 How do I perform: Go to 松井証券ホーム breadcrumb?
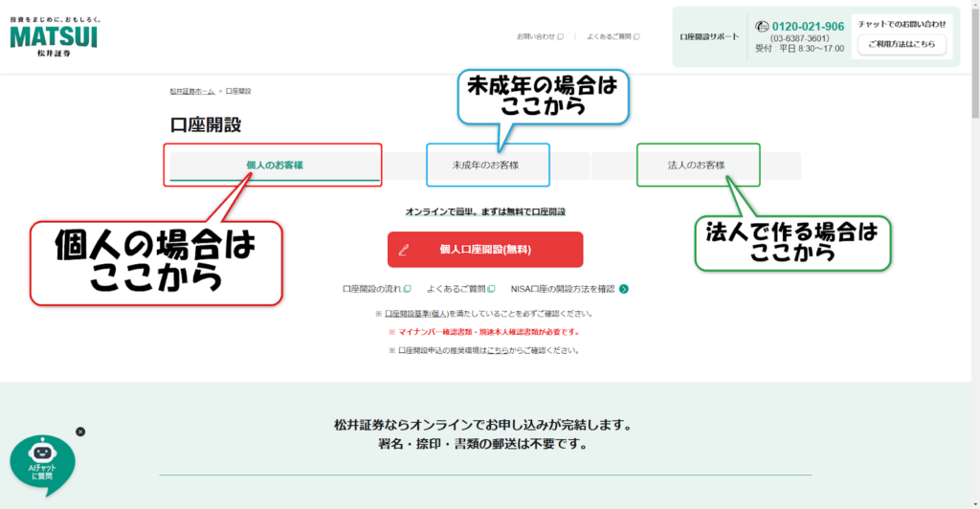click(192, 91)
